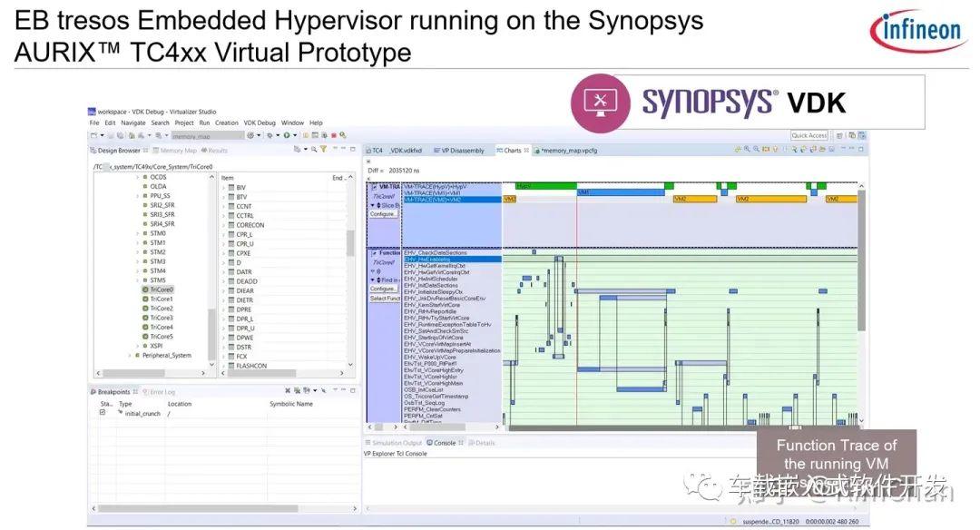Image resolution: width=980 pixels, height=530 pixels.
Task: Open the File menu
Action: click(x=94, y=123)
